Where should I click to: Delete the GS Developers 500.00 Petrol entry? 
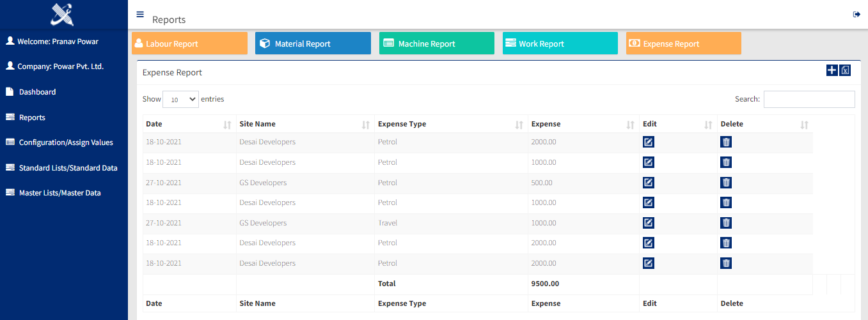click(x=726, y=183)
